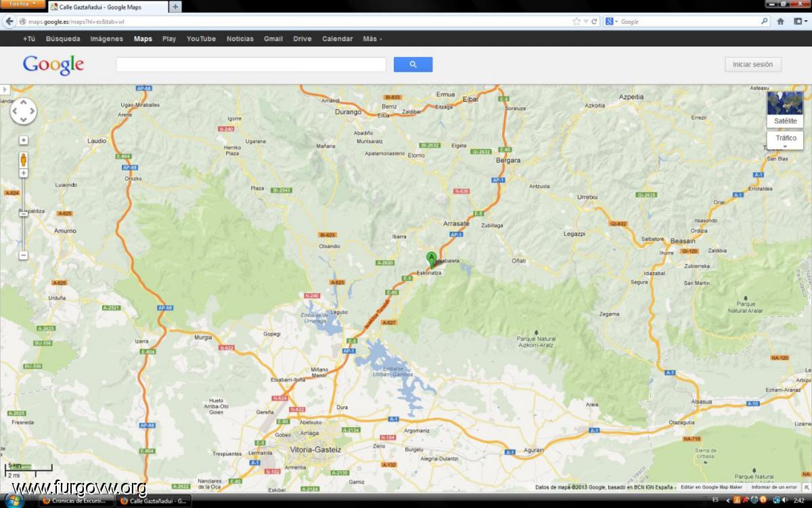Open YouTube in the Google bar
This screenshot has width=812, height=508.
[202, 39]
